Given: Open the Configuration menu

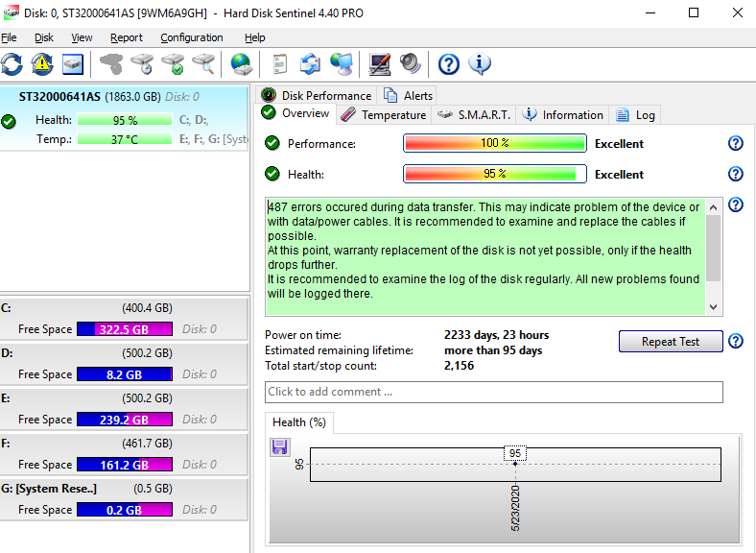Looking at the screenshot, I should (192, 37).
